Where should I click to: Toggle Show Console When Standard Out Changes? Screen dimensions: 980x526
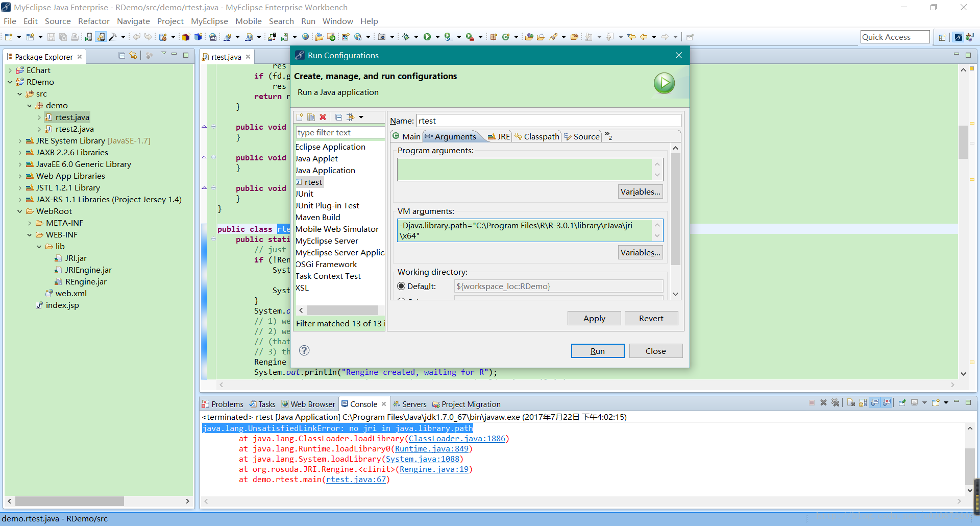875,402
